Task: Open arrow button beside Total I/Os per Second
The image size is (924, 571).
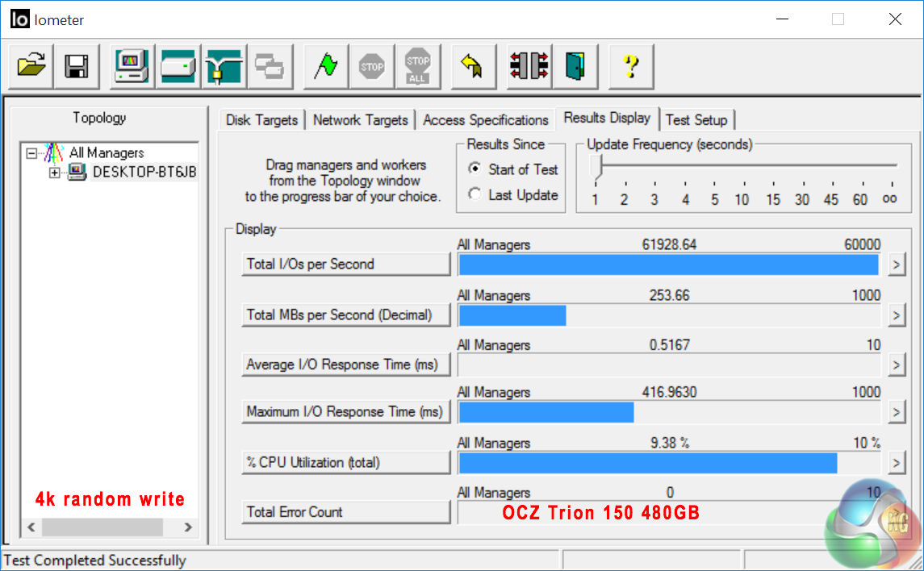Action: coord(896,264)
